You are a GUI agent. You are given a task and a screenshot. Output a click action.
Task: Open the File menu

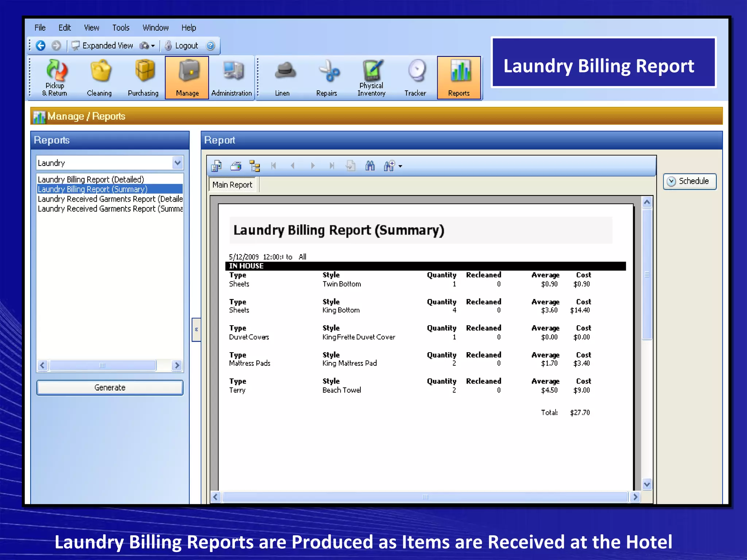click(40, 28)
